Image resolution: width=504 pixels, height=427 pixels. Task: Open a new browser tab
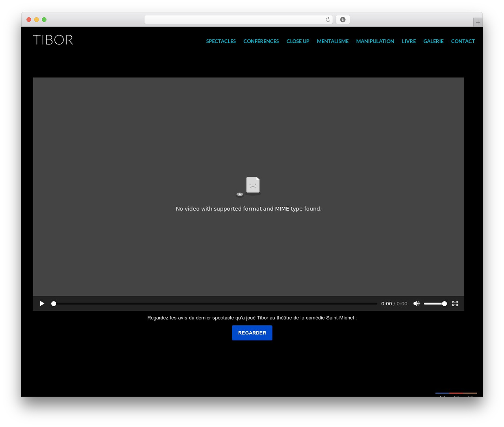click(x=478, y=22)
